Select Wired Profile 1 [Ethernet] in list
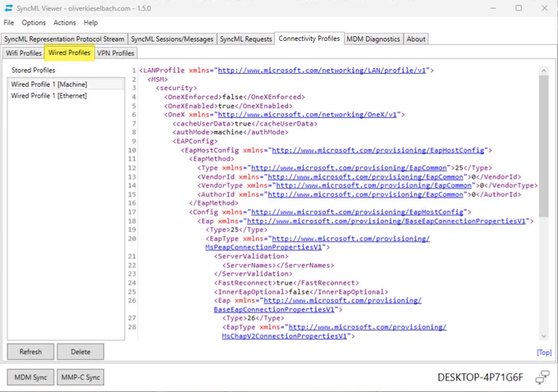Viewport: 558px width, 392px height. click(66, 96)
